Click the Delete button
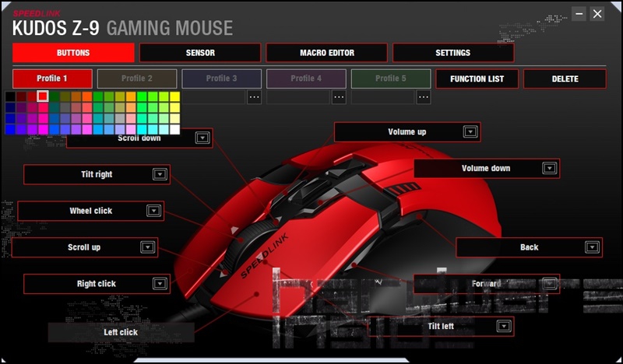The height and width of the screenshot is (364, 623). 565,79
